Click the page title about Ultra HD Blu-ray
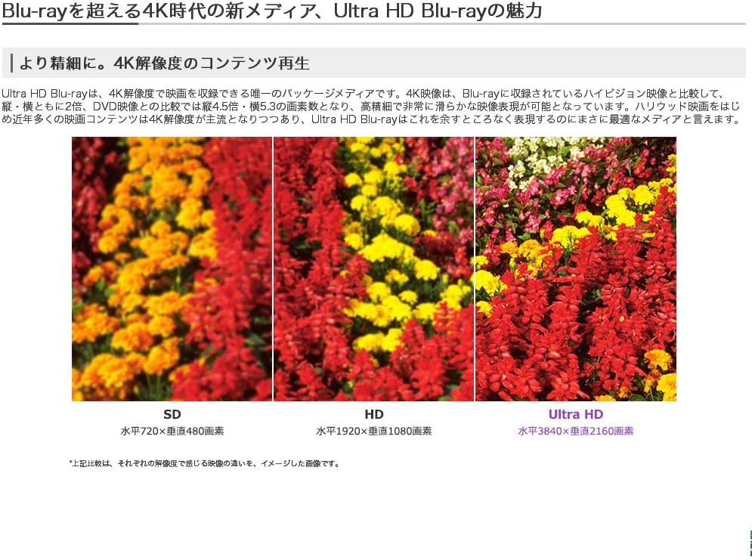Image resolution: width=752 pixels, height=560 pixels. [272, 11]
